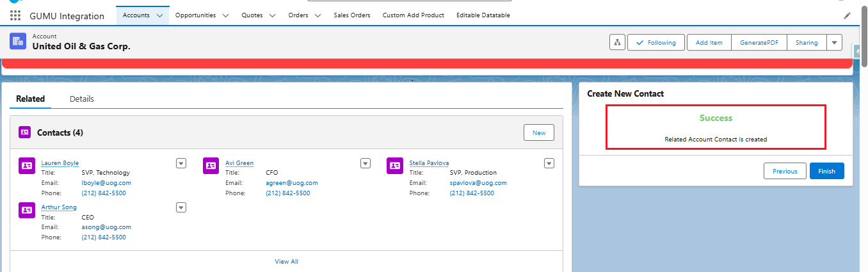Open the Lauren Boyle row actions menu
Image resolution: width=868 pixels, height=272 pixels.
[181, 163]
